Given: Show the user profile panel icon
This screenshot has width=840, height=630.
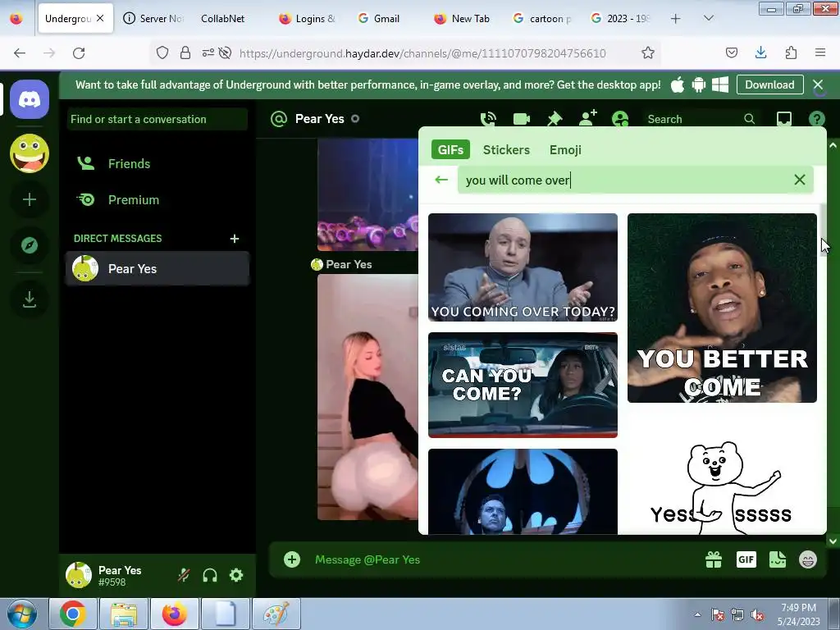Looking at the screenshot, I should 620,119.
